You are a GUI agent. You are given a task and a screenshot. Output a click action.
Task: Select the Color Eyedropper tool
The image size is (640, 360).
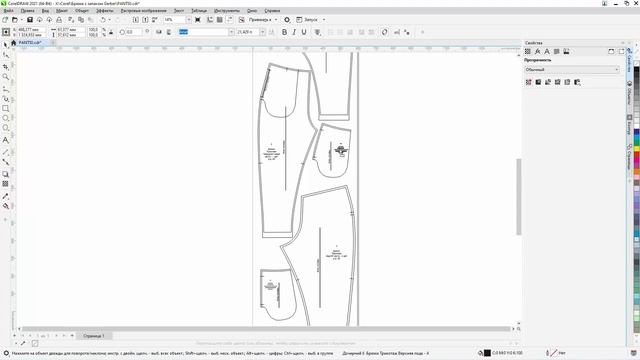pos(6,196)
